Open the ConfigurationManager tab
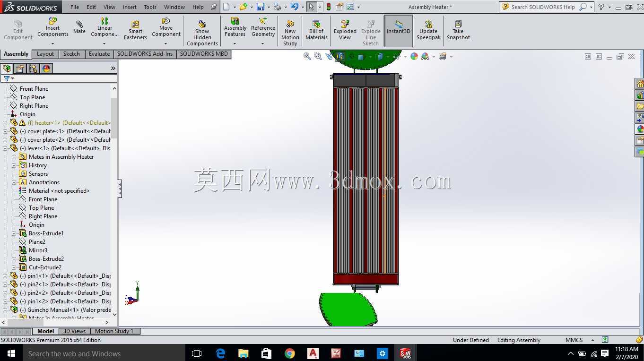 [33, 69]
